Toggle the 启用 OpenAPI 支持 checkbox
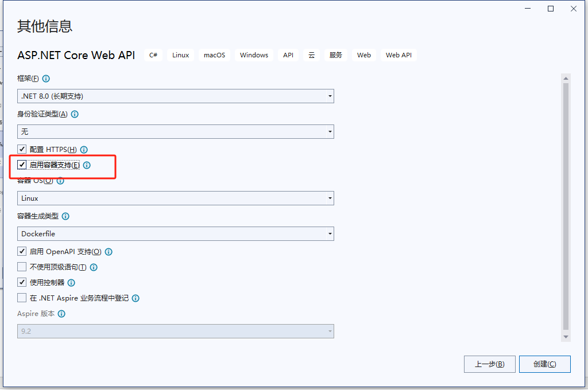588x390 pixels. [x=22, y=251]
